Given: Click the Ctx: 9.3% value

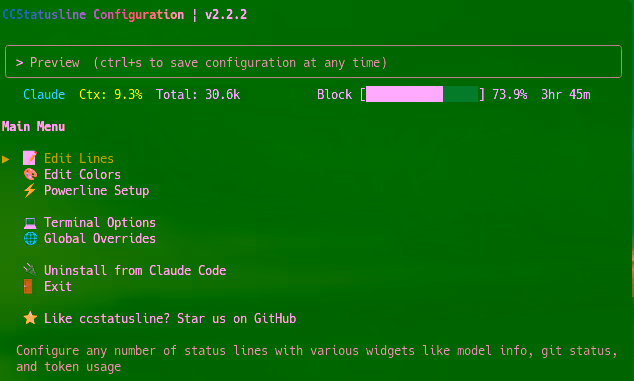Looking at the screenshot, I should tap(111, 94).
